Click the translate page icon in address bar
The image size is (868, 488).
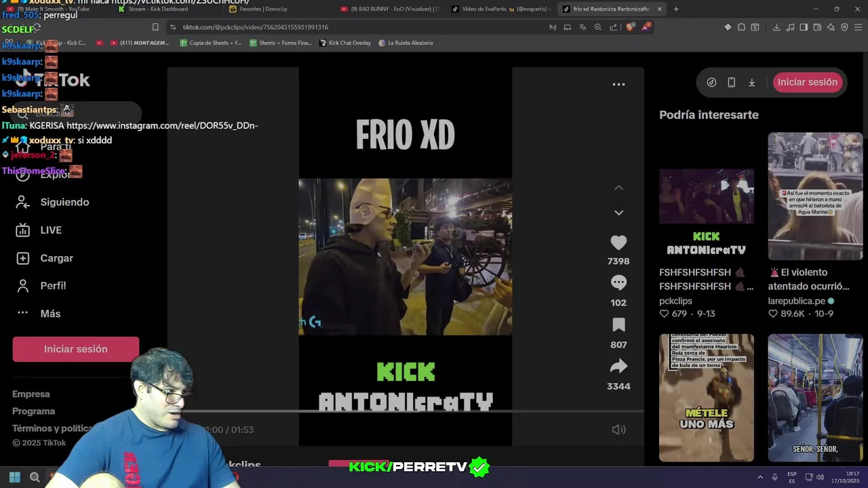(x=583, y=27)
